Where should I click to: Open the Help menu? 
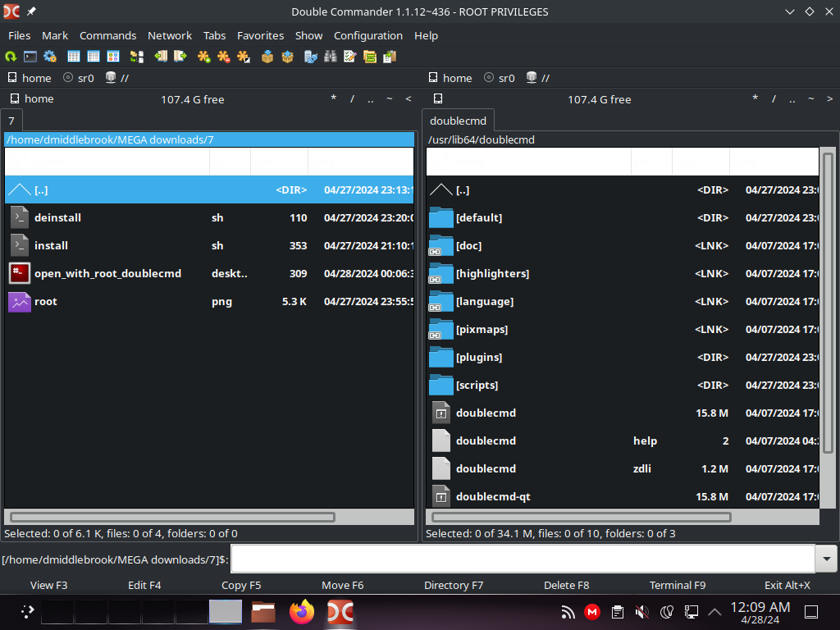coord(426,35)
